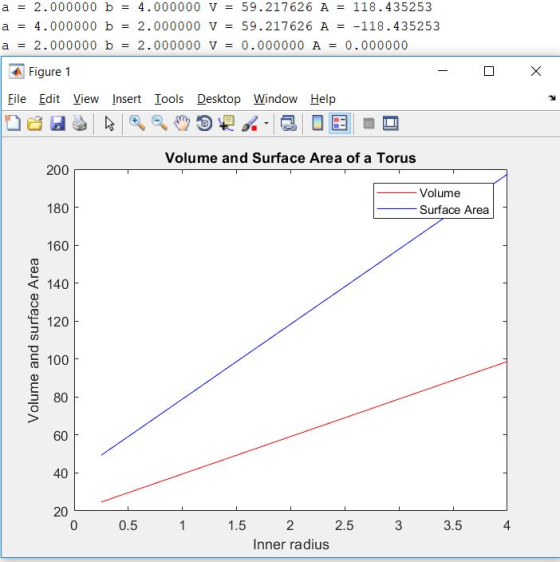The width and height of the screenshot is (560, 562).
Task: Click the Link Plot icon
Action: click(x=288, y=123)
